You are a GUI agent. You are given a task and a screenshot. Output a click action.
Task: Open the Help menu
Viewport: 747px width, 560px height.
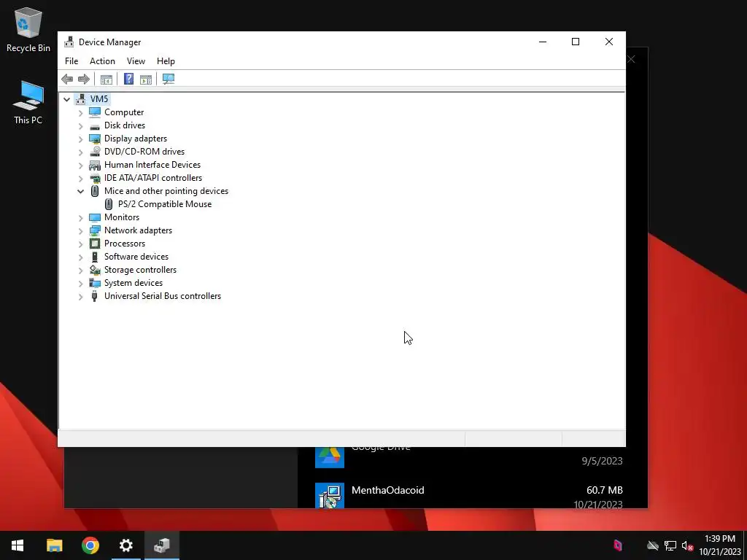click(x=166, y=61)
